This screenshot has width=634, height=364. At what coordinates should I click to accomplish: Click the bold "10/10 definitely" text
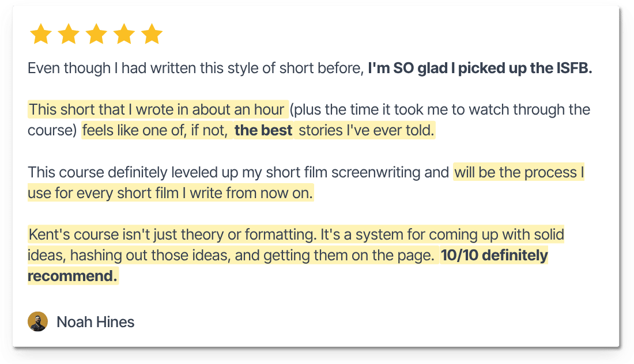tap(493, 256)
